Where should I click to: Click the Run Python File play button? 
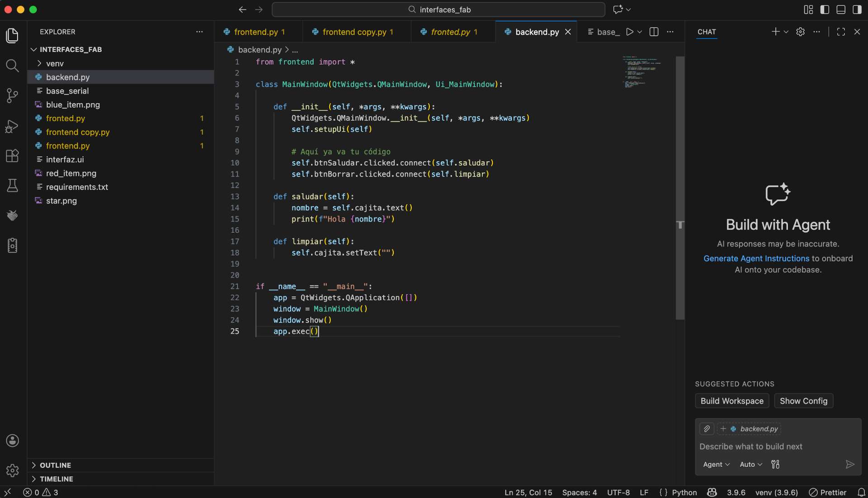click(x=629, y=32)
